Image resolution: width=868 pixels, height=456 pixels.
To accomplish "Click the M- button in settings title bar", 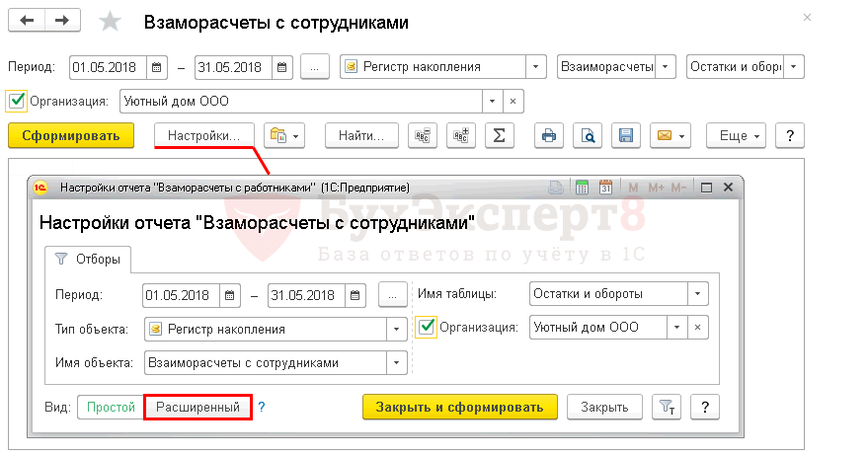I will click(x=678, y=188).
